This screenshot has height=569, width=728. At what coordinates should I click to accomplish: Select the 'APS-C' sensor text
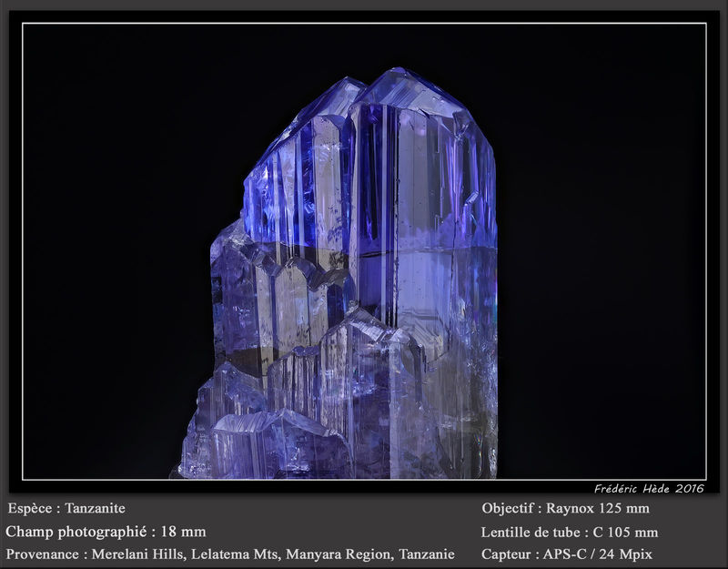[564, 554]
